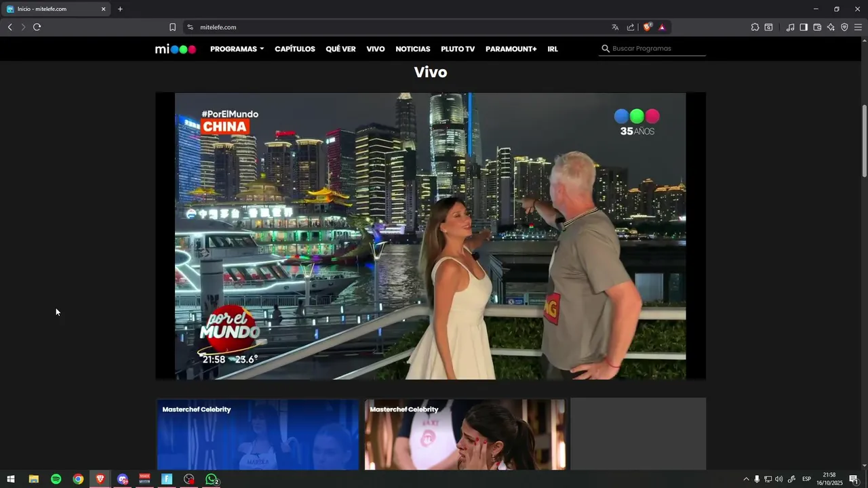The image size is (868, 488).
Task: Open Brave Rewards triangle icon
Action: click(662, 27)
